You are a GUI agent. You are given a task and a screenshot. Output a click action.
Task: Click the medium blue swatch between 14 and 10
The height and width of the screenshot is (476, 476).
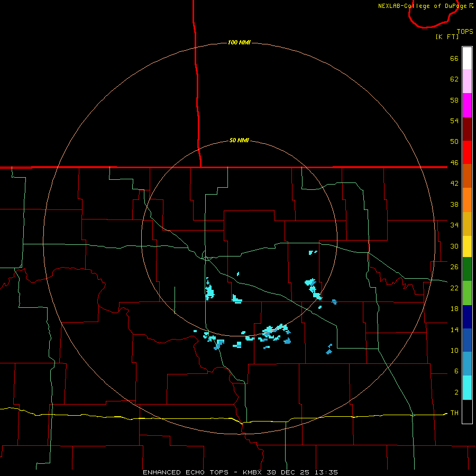[467, 340]
